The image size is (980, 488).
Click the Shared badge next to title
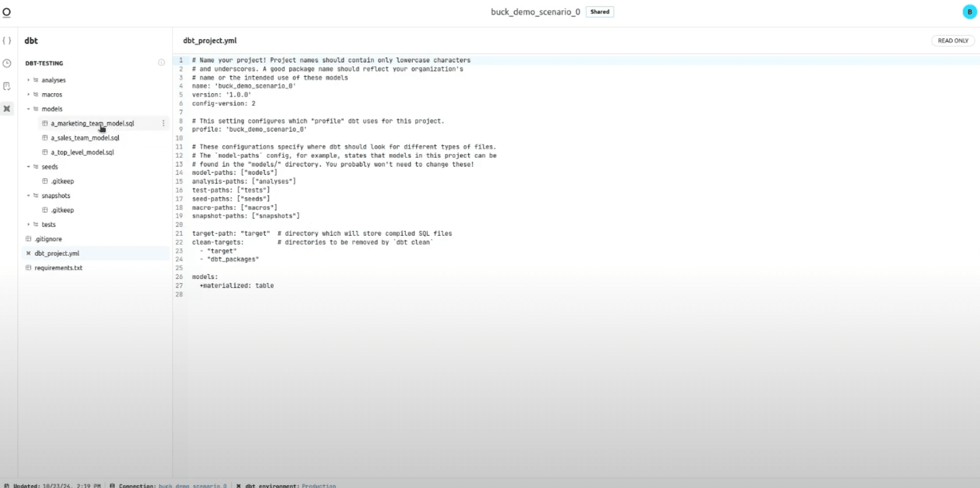(x=600, y=12)
